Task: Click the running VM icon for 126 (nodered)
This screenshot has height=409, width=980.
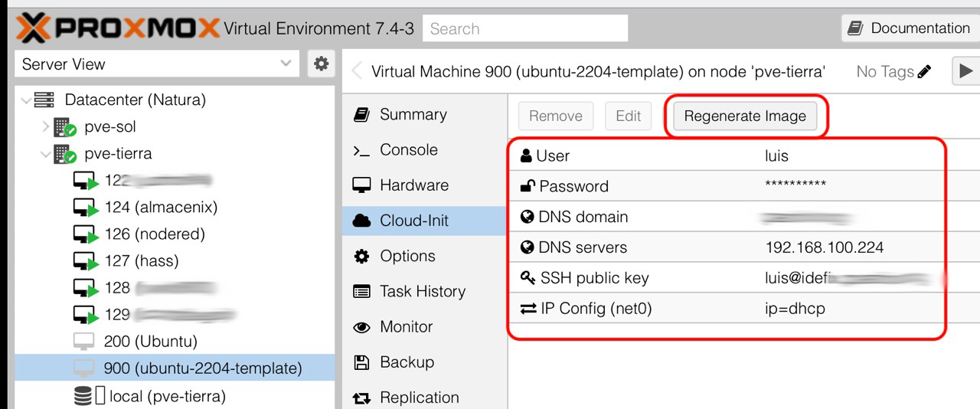Action: tap(86, 234)
